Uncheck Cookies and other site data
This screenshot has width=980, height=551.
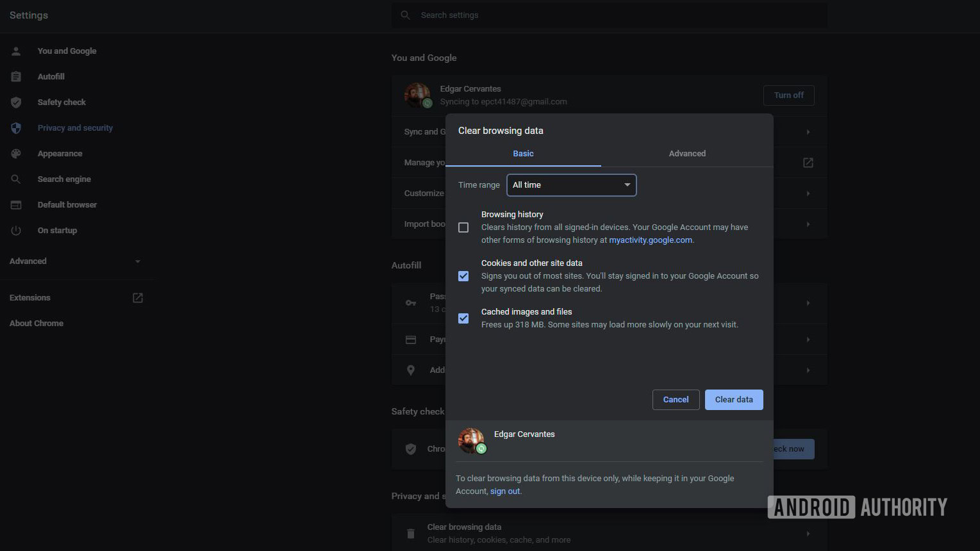click(x=463, y=276)
